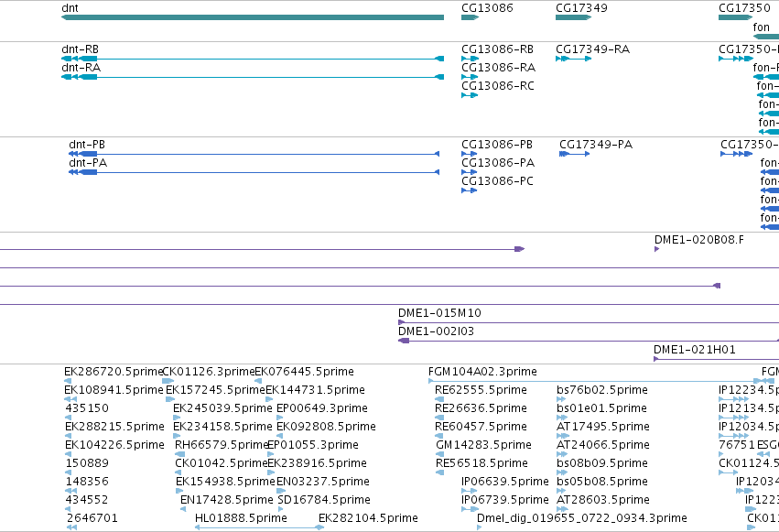Select the HL01888.5prime EST glyph

[259, 527]
